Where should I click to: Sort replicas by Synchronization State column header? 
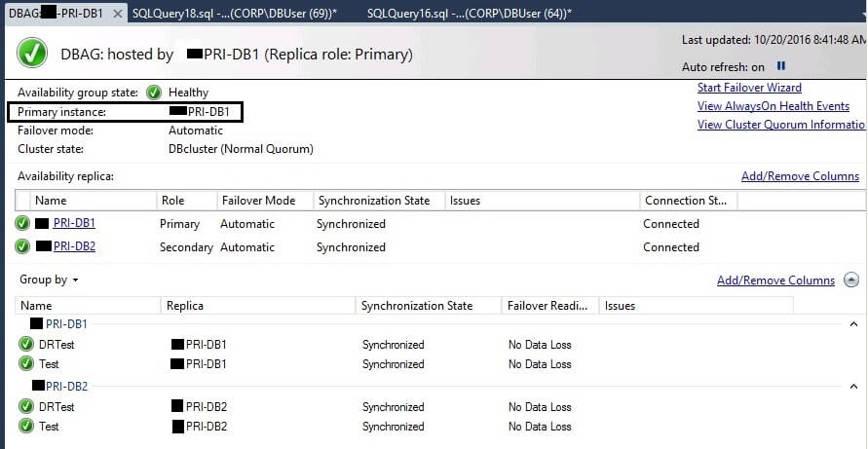pyautogui.click(x=373, y=201)
